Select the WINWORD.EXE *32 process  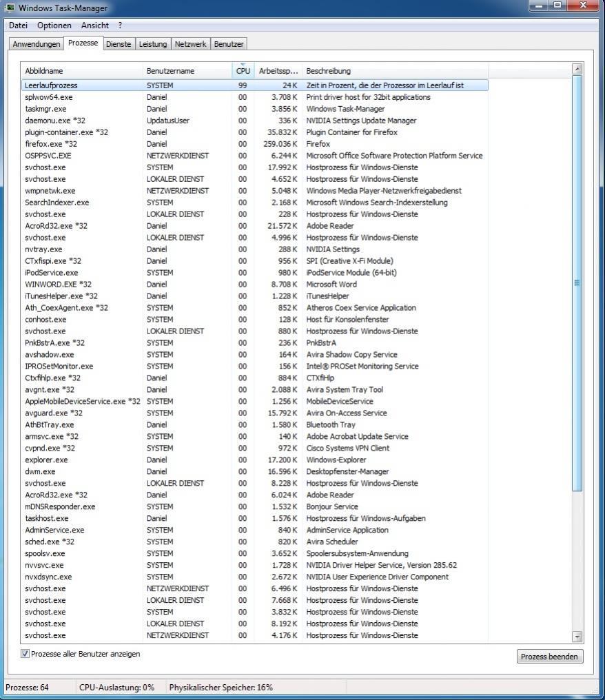[254, 285]
